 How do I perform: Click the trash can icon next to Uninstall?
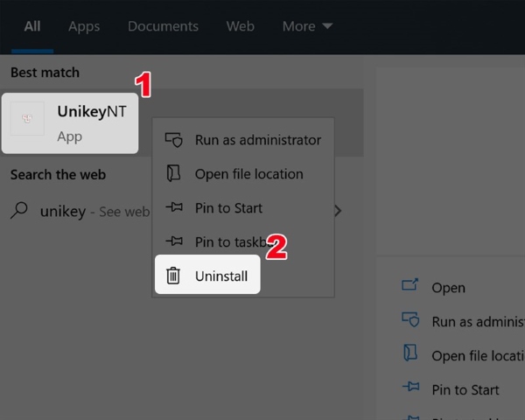coord(174,276)
